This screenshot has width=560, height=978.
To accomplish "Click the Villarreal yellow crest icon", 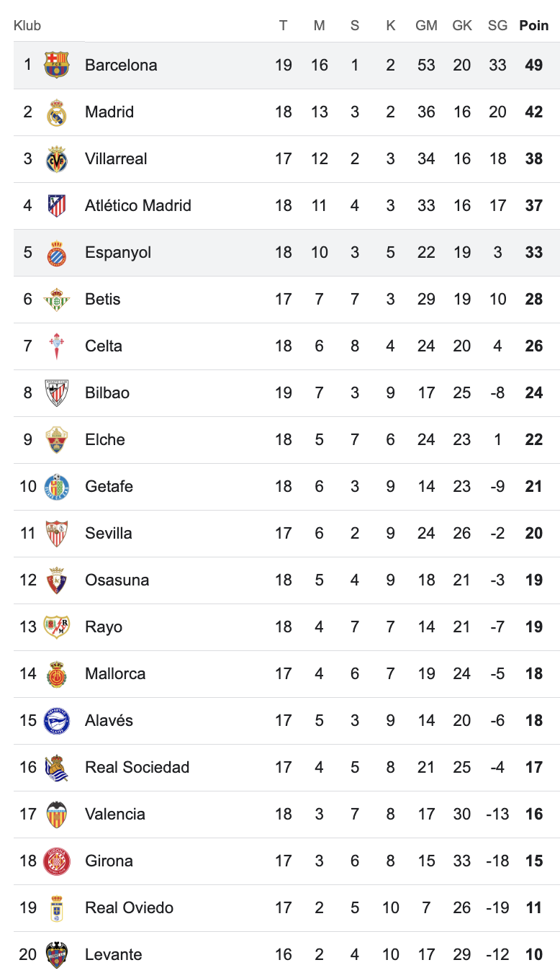I will tap(57, 159).
